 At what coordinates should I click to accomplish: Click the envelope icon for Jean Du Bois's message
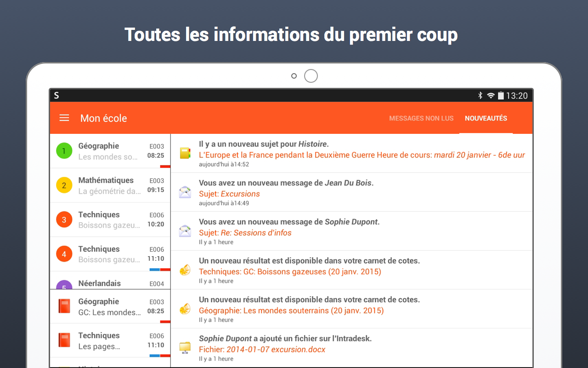point(185,191)
